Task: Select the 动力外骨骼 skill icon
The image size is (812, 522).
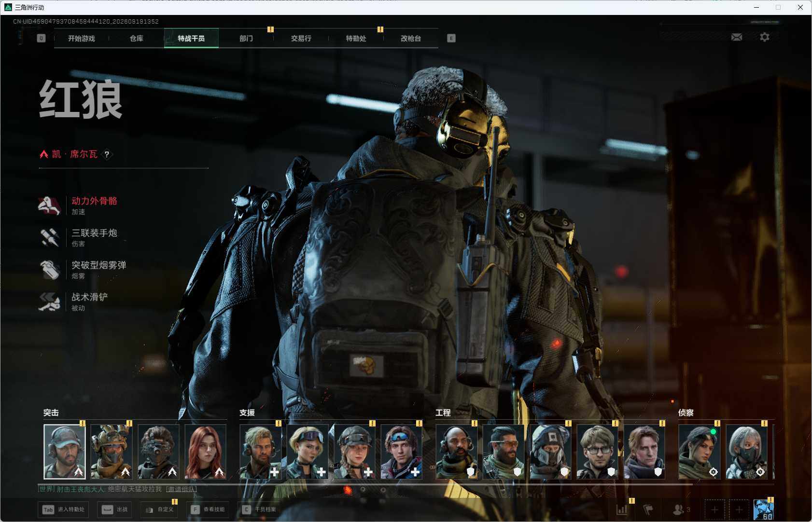Action: tap(49, 206)
